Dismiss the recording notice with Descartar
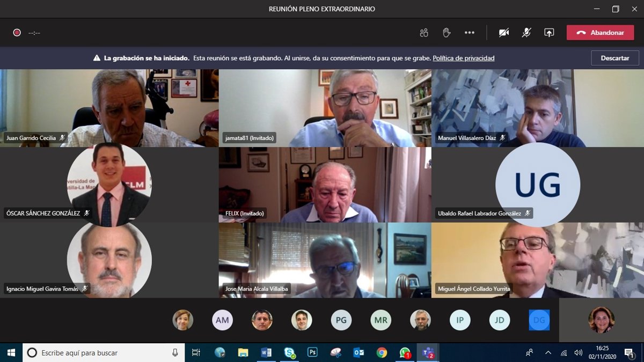The height and width of the screenshot is (362, 644). 614,58
